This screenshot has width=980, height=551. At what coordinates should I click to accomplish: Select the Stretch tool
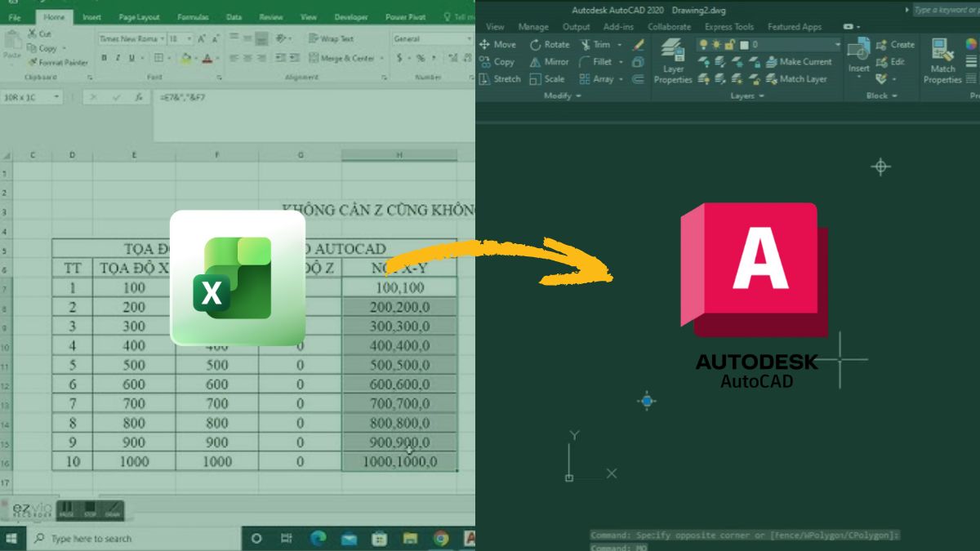[x=502, y=78]
